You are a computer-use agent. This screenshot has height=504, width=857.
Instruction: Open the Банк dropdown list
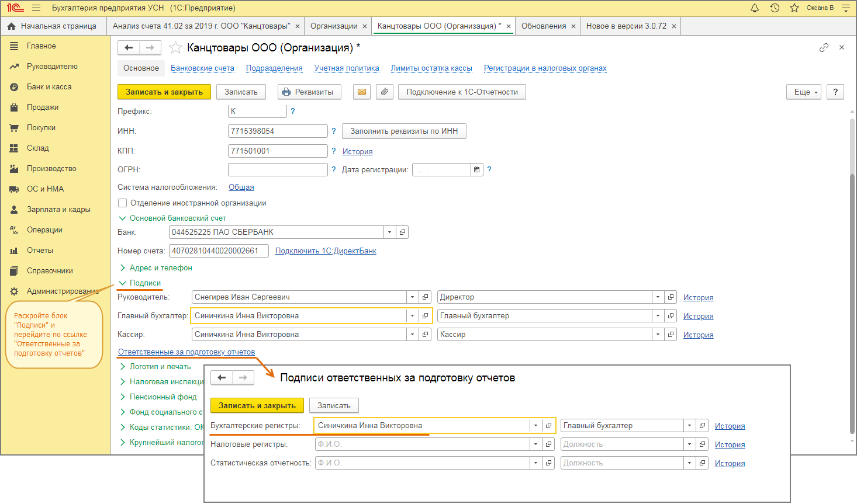(390, 232)
